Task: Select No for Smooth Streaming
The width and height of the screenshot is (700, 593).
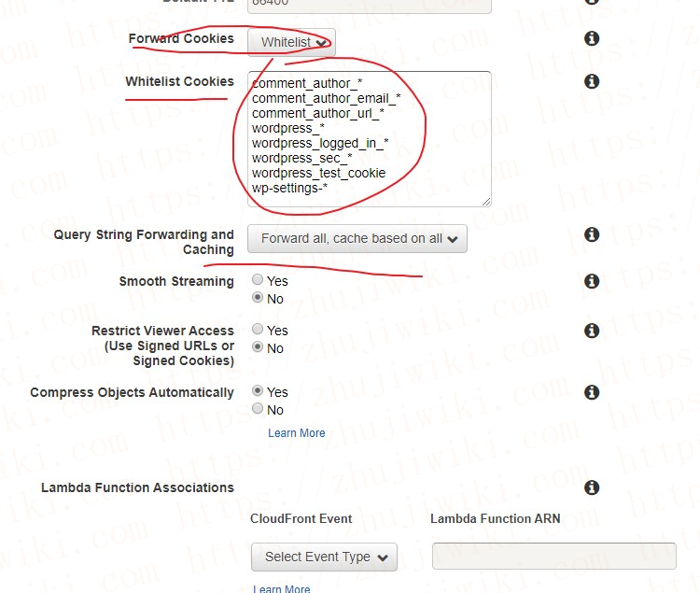Action: (258, 297)
